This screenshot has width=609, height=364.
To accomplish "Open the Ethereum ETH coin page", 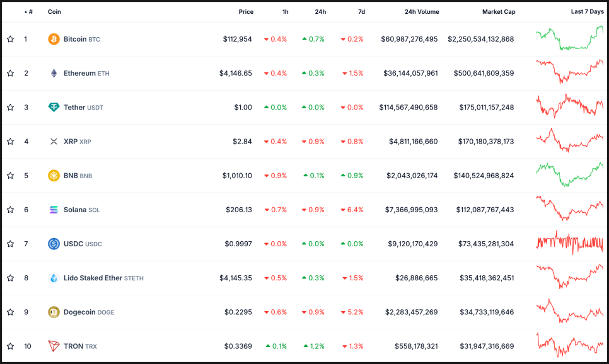I will coord(86,73).
